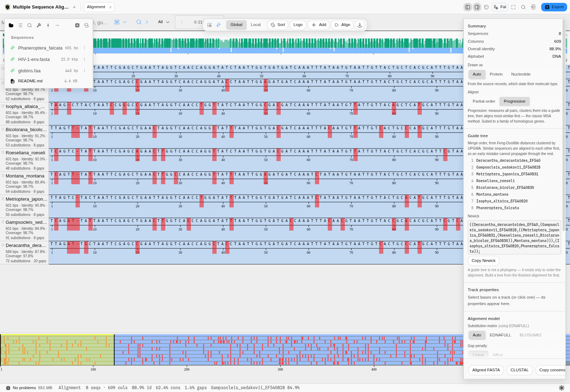
Task: Open Phaneroptera_falcata in the Sequences list
Action: tap(48, 48)
